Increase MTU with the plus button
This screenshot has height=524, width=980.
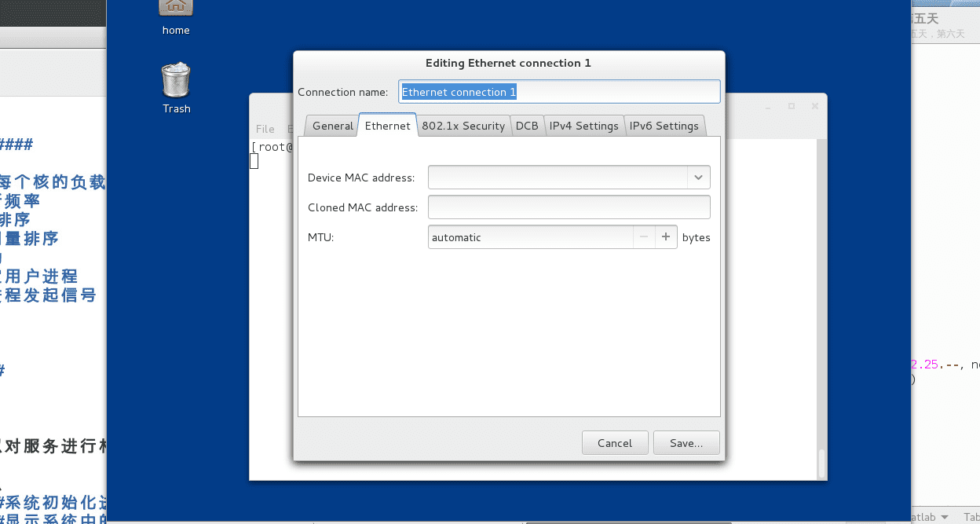666,237
